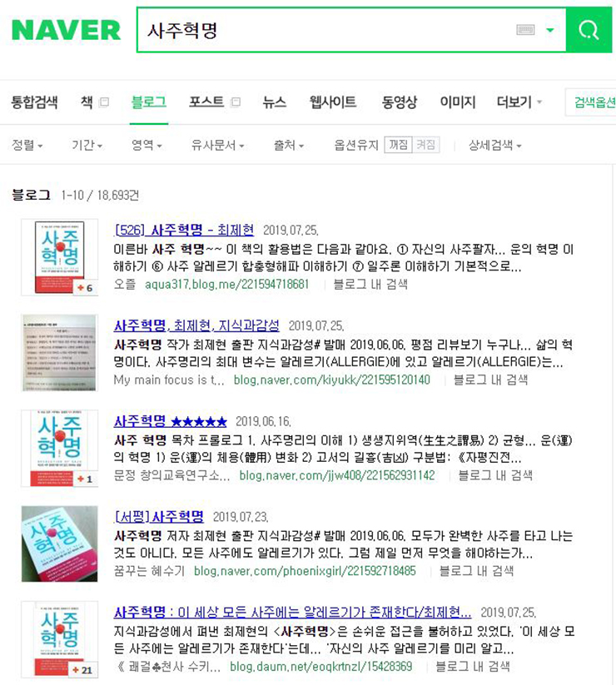Viewport: 616px width, 685px height.
Task: Turn option keeping to 꺼짐
Action: [x=398, y=145]
